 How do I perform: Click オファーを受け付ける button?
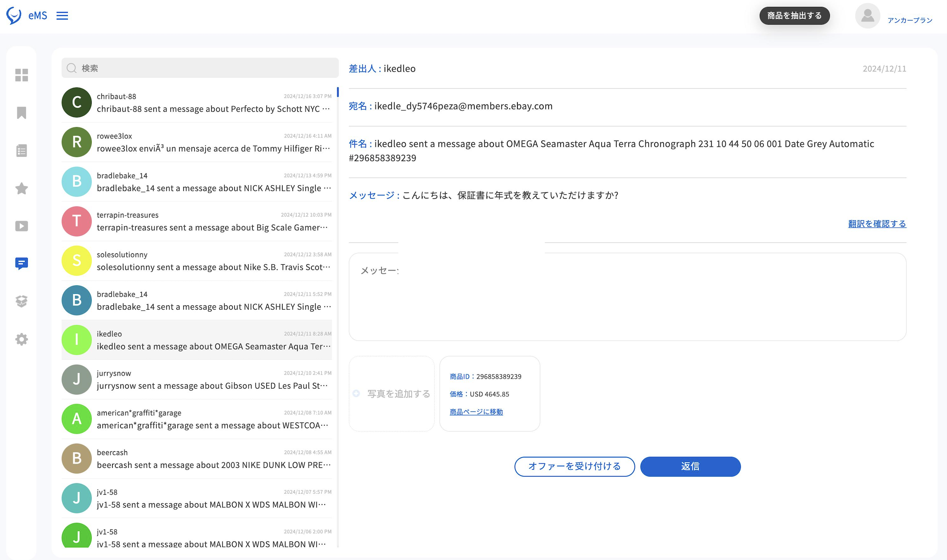coord(574,466)
